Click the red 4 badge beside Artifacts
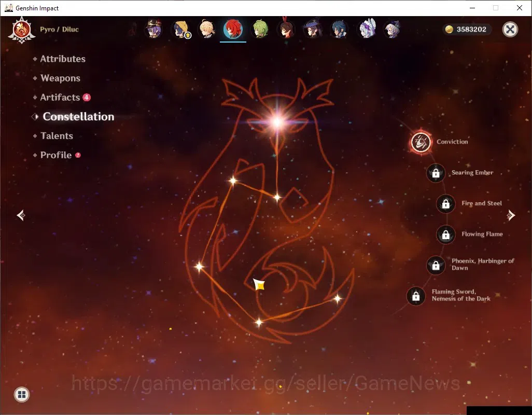This screenshot has height=415, width=532. point(87,98)
